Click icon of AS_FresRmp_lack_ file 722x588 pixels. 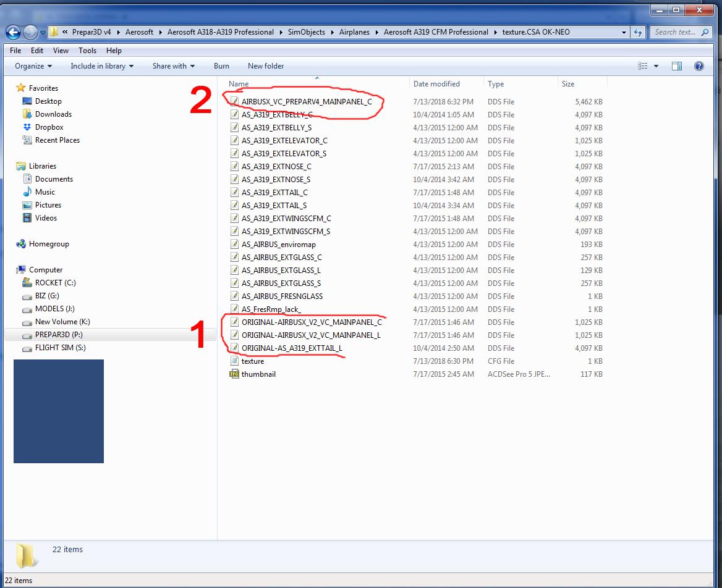(x=234, y=309)
